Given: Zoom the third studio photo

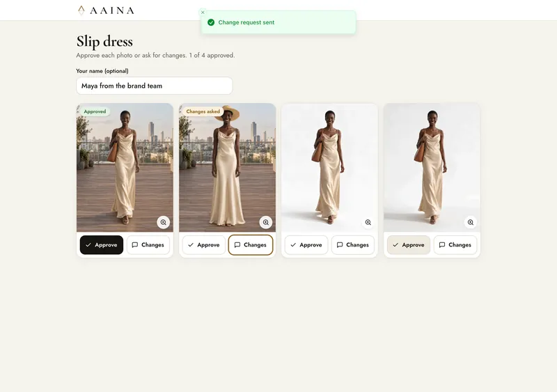Looking at the screenshot, I should click(x=368, y=223).
